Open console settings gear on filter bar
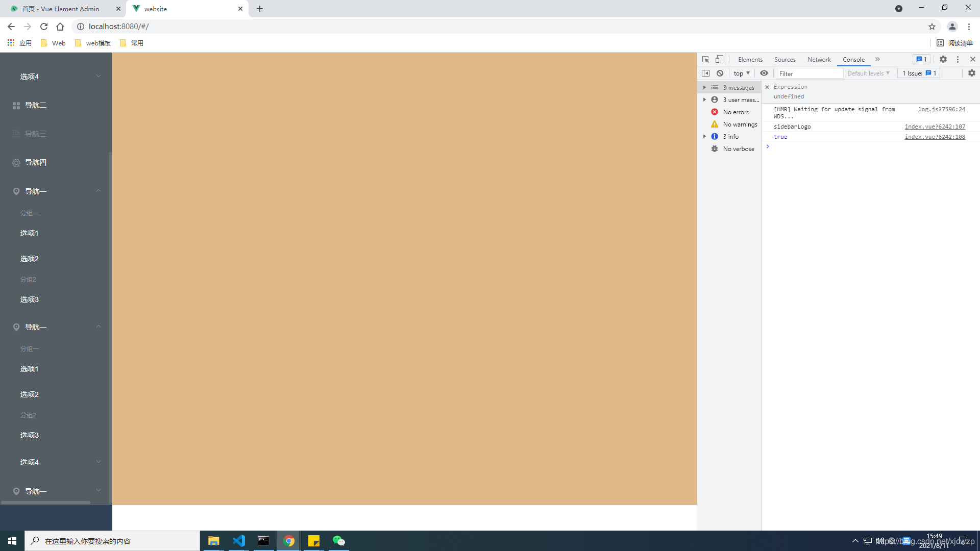Image resolution: width=980 pixels, height=551 pixels. [x=971, y=73]
